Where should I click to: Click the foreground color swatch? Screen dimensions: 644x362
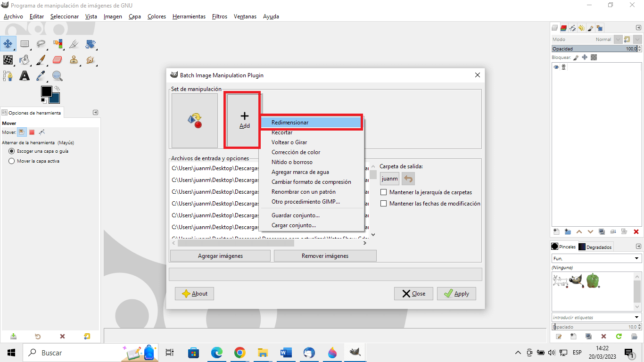click(46, 91)
